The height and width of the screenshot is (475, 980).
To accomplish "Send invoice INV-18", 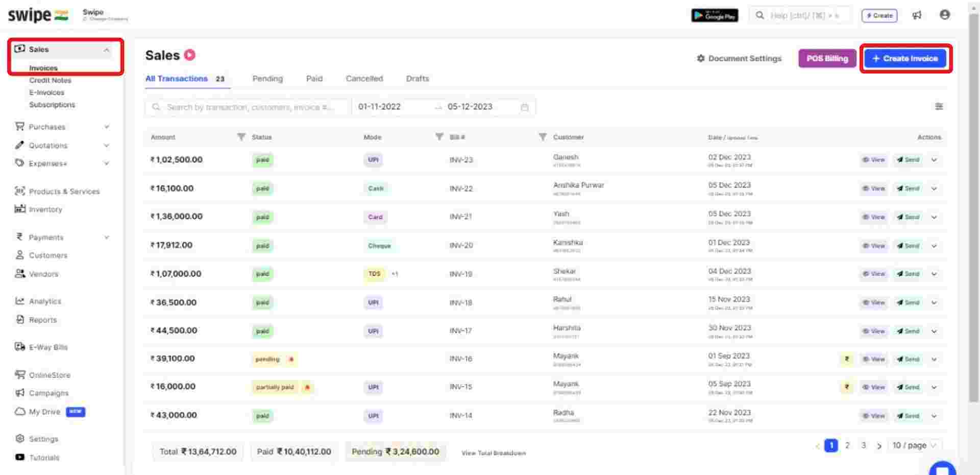I will (908, 302).
